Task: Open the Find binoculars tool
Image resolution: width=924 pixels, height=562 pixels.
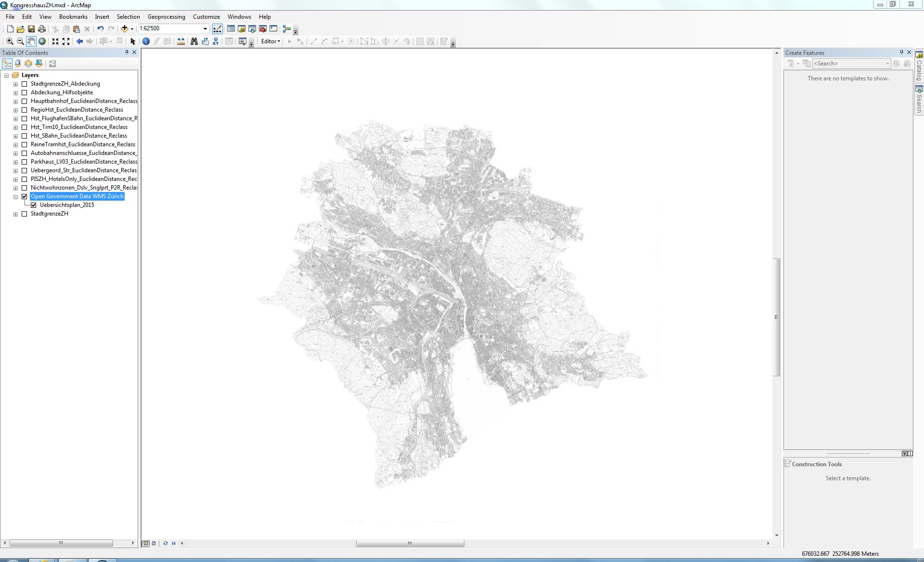Action: 194,41
